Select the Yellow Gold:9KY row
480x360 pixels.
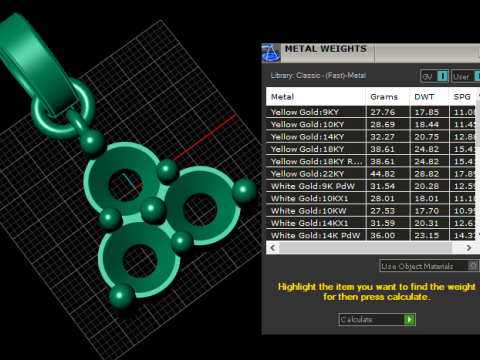point(371,112)
